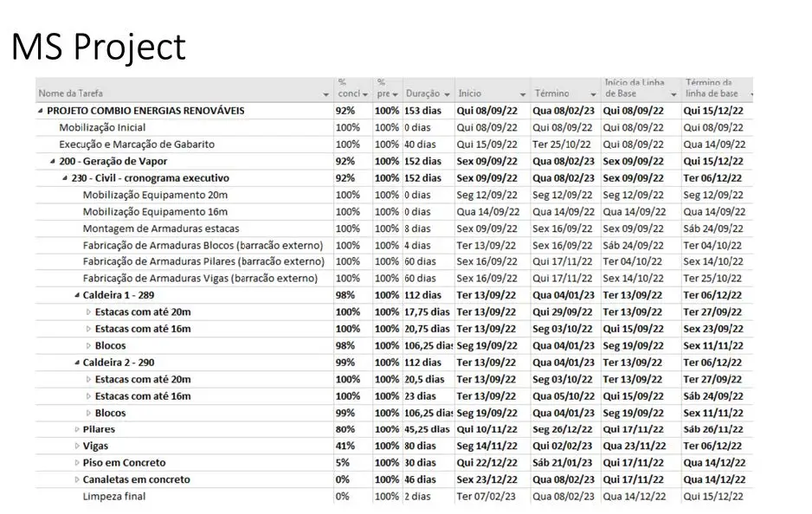Viewport: 812px width, 514px height.
Task: Open the % concl column filter dropdown
Action: pos(365,93)
